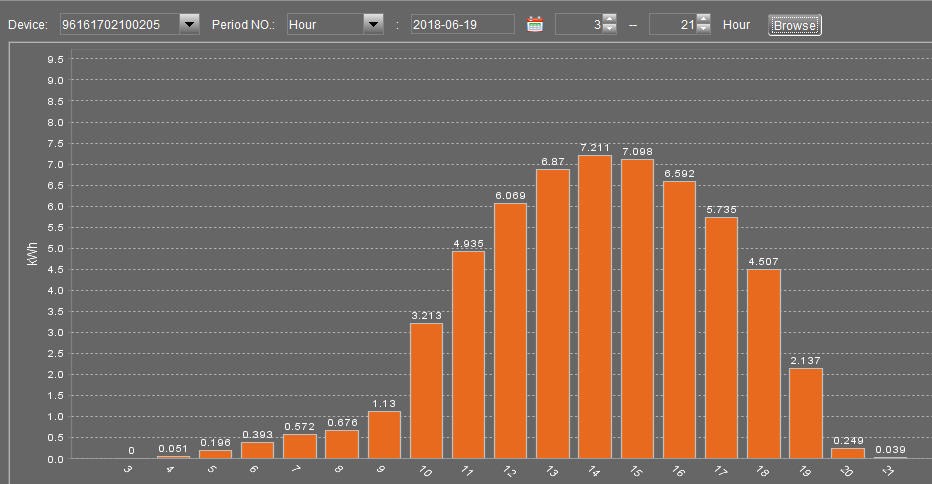The height and width of the screenshot is (484, 932).
Task: Increase the end hour spinner value
Action: click(703, 20)
